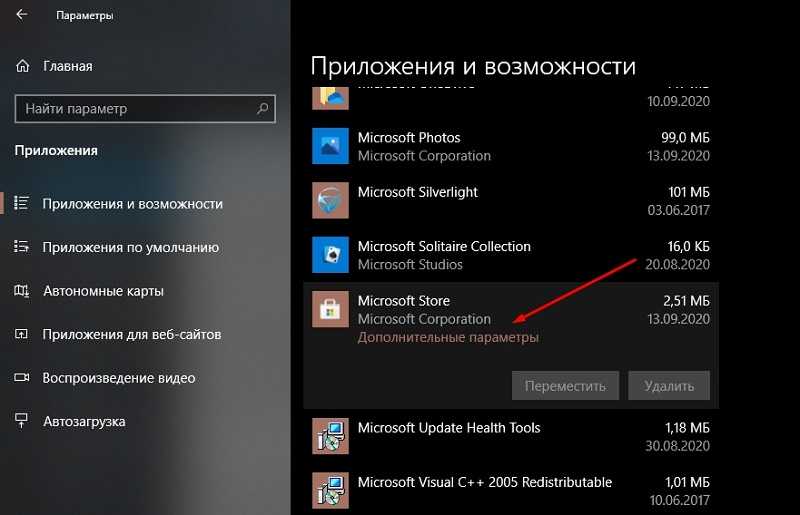Click the search magnifier icon

(x=262, y=108)
